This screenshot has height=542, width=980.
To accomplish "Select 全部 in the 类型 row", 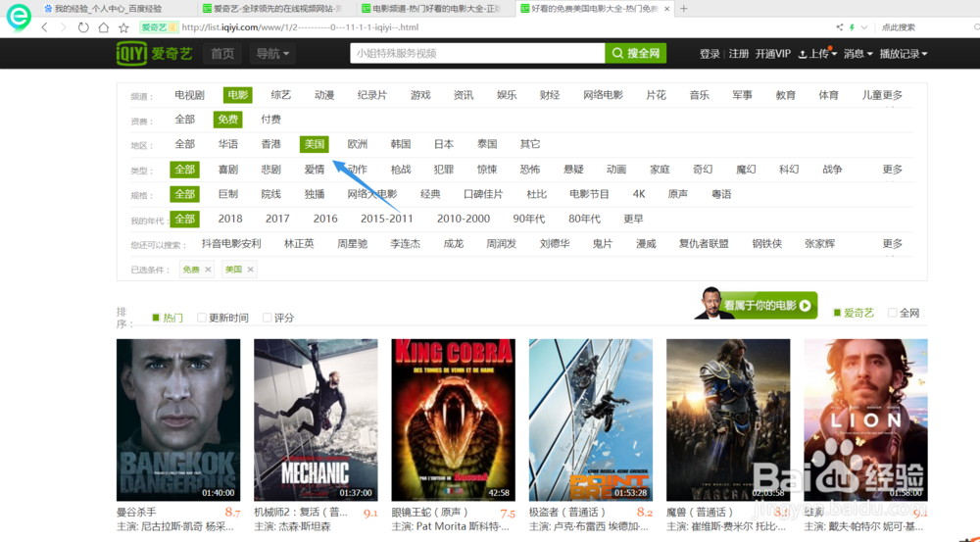I will click(184, 170).
